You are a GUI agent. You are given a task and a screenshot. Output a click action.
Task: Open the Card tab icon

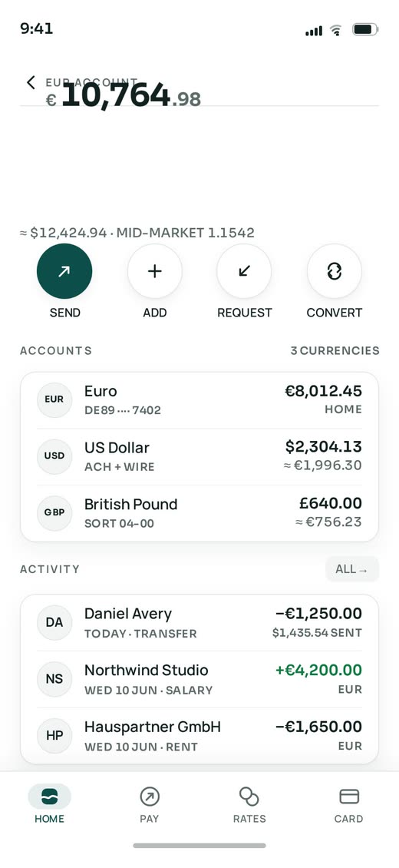click(x=348, y=797)
